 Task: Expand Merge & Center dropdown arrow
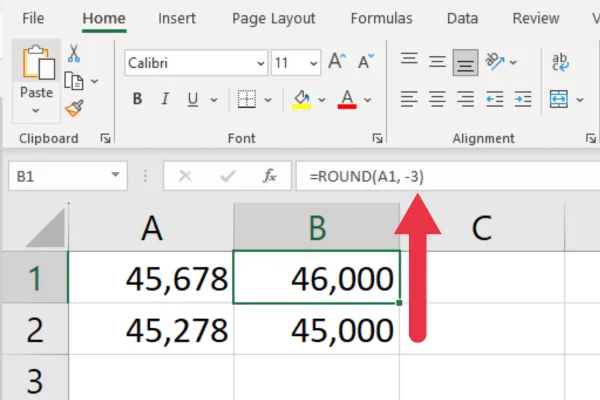pos(580,100)
